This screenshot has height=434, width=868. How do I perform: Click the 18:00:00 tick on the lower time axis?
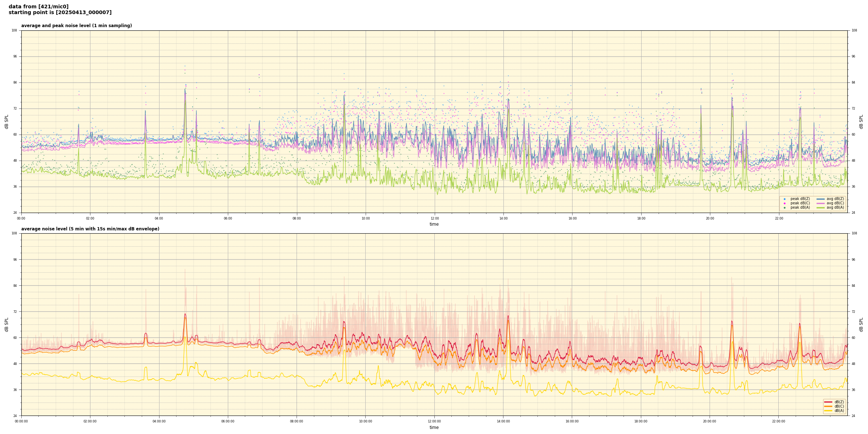pos(641,421)
